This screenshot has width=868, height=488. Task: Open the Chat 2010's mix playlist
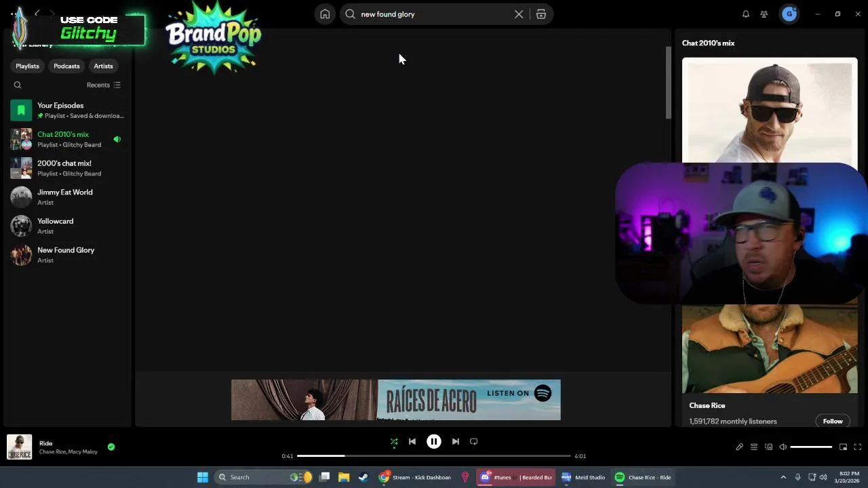coord(68,139)
